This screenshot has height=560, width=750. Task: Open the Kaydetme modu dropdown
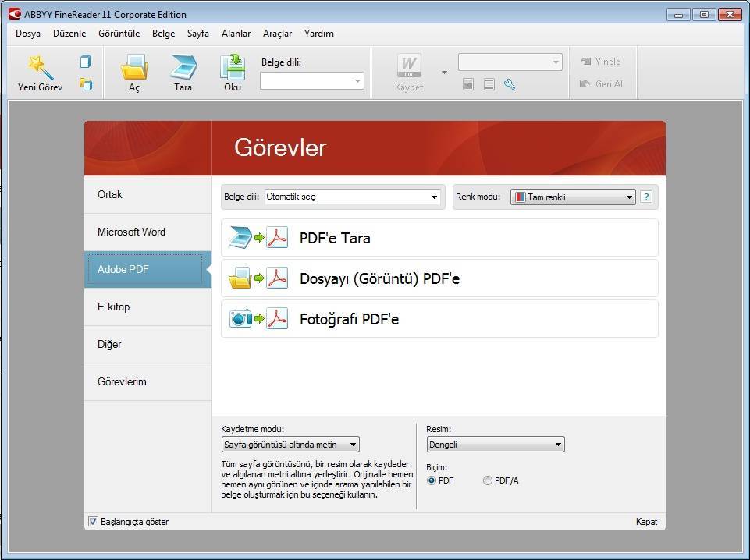290,445
